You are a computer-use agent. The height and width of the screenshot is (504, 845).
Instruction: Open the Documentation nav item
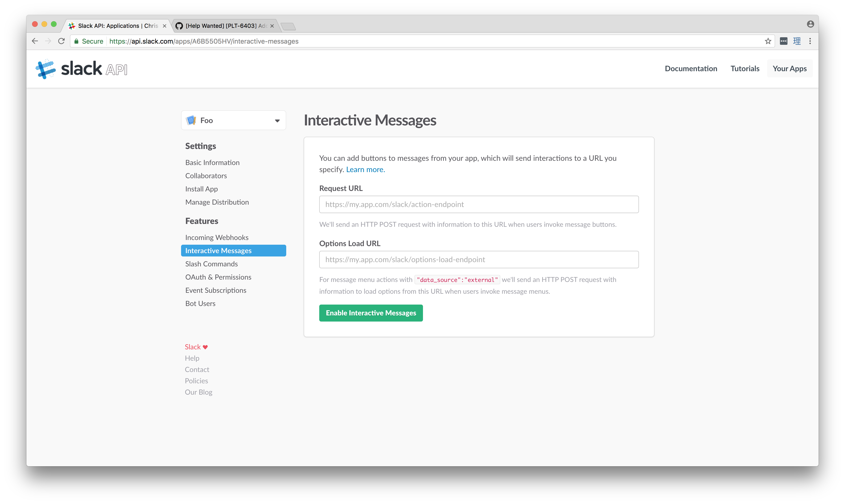pos(691,69)
